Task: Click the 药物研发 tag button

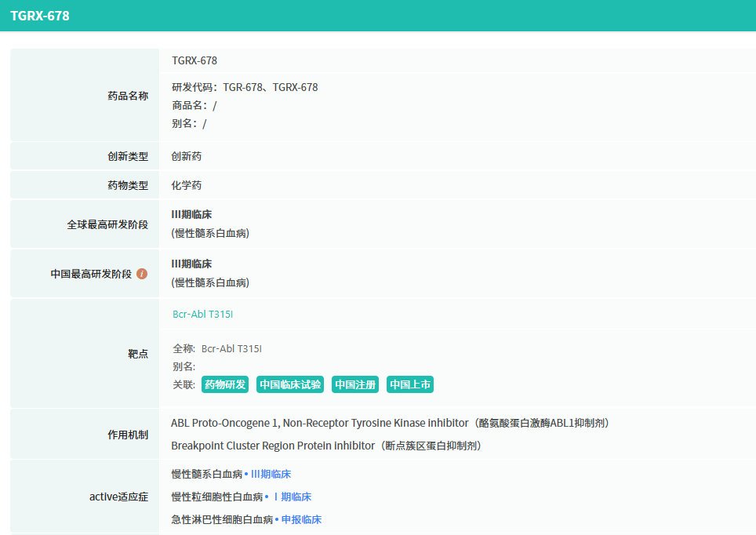Action: click(x=225, y=384)
